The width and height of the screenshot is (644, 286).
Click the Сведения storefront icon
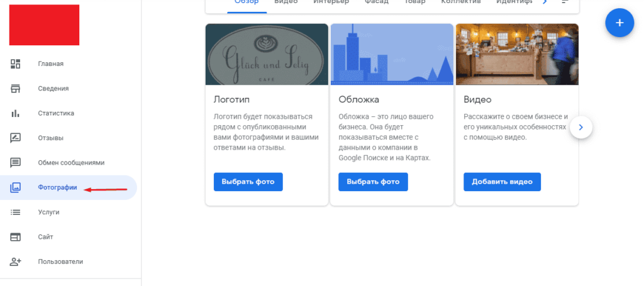16,89
